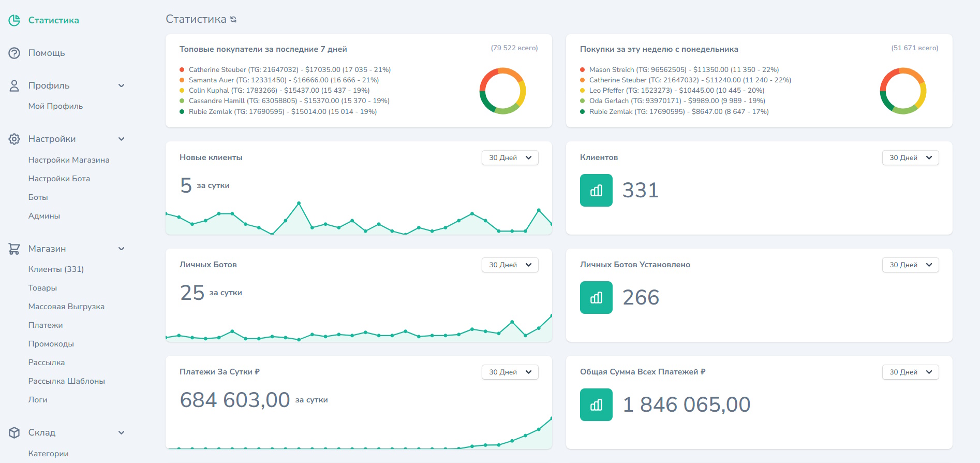Click the top buyers donut chart
980x463 pixels.
[x=502, y=91]
